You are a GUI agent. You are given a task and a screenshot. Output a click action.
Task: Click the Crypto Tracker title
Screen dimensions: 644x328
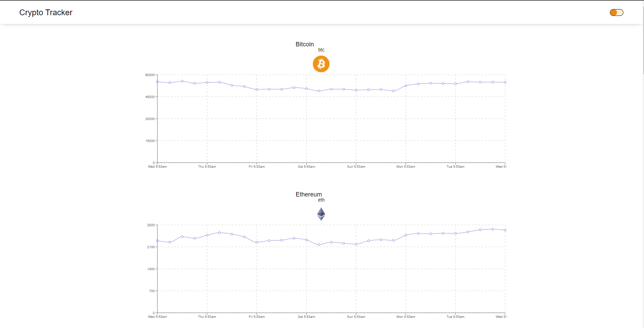(46, 13)
